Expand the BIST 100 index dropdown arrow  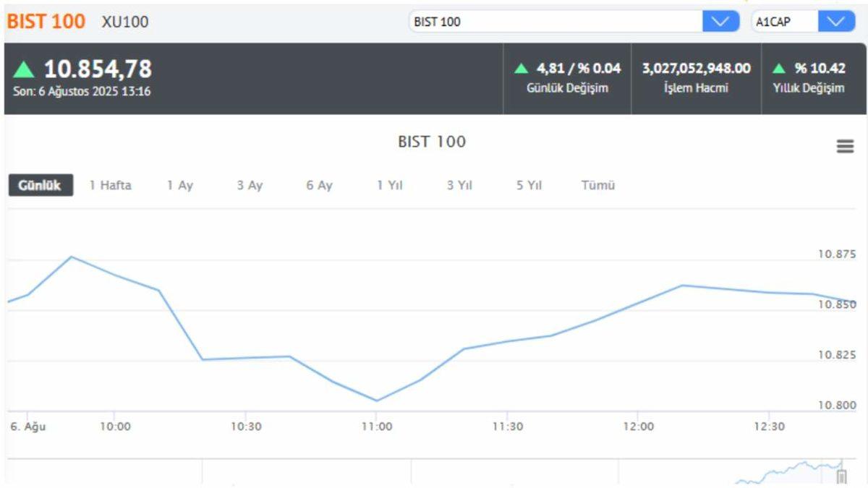pyautogui.click(x=720, y=22)
